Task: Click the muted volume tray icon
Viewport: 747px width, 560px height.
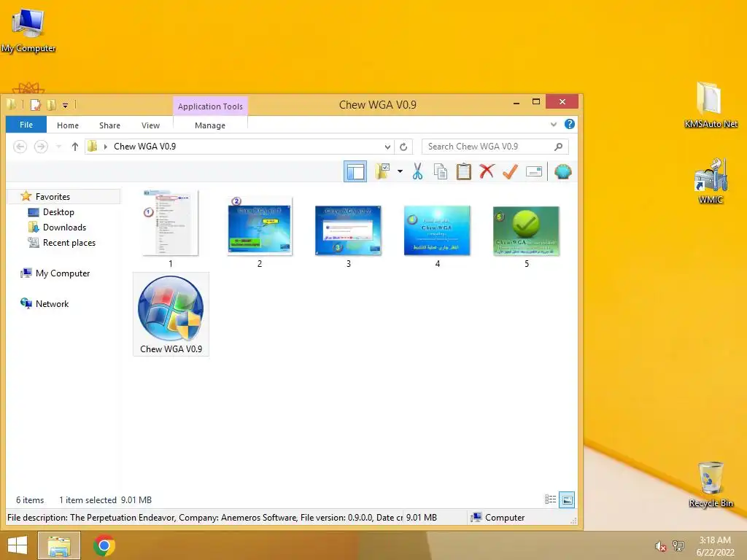Action: 660,546
